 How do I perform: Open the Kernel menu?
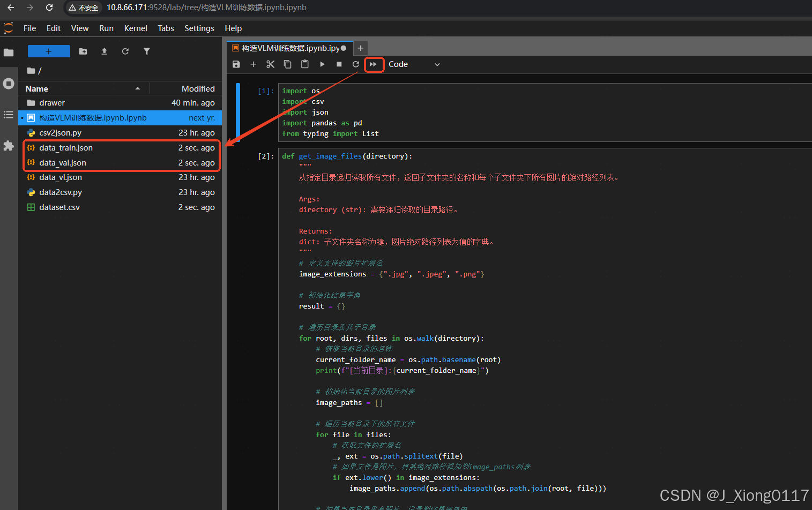[136, 28]
